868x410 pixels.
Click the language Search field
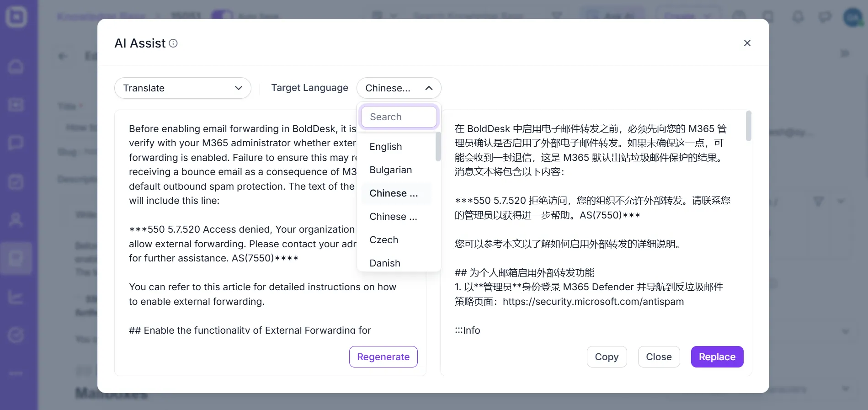click(399, 117)
